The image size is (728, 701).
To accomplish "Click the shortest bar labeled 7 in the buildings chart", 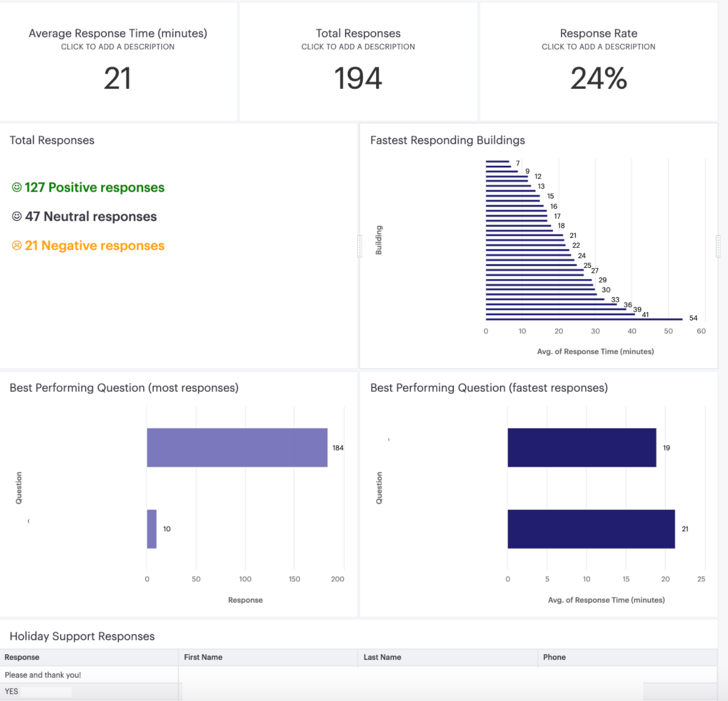I will (497, 162).
